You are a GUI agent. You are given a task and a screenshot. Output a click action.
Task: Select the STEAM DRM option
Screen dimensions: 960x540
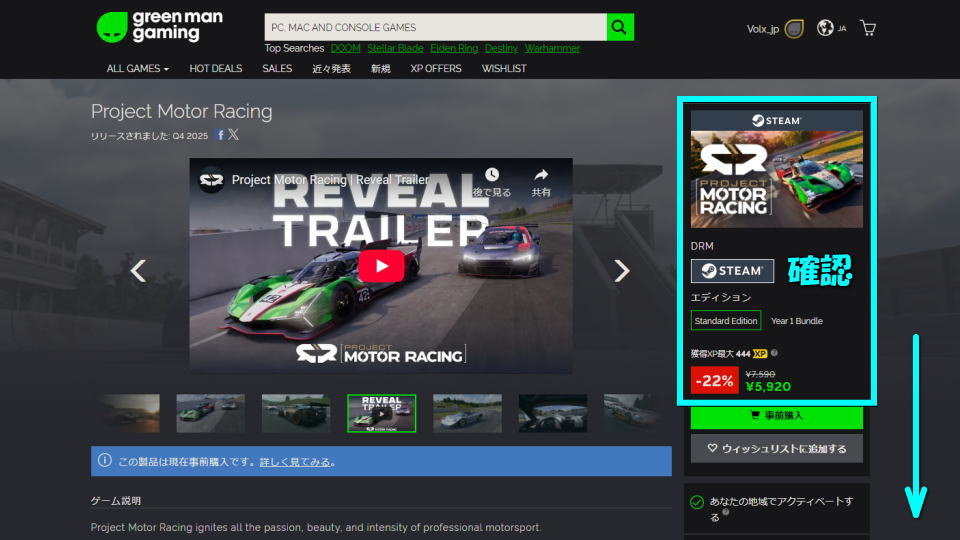[x=732, y=271]
